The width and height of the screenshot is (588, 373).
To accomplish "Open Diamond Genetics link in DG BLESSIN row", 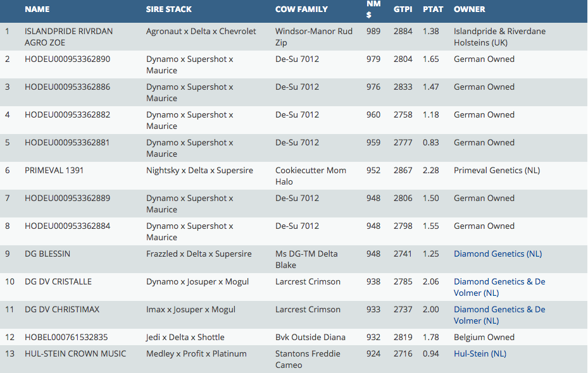I will [x=489, y=254].
